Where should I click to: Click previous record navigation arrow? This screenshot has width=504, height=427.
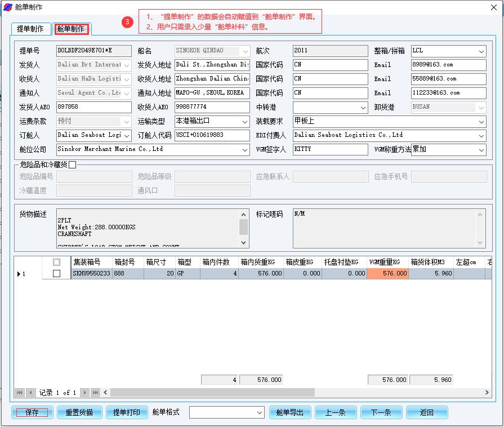tap(31, 393)
